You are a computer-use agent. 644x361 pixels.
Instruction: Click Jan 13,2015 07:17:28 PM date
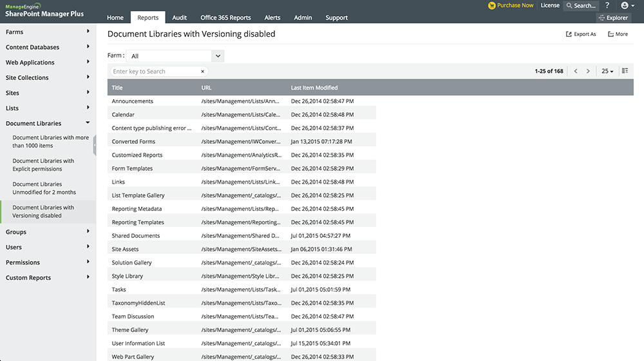pyautogui.click(x=321, y=141)
